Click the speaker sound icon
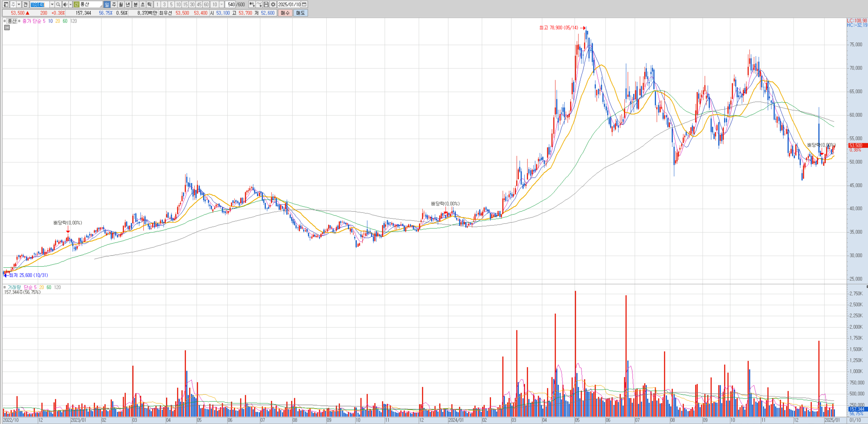 pos(65,4)
